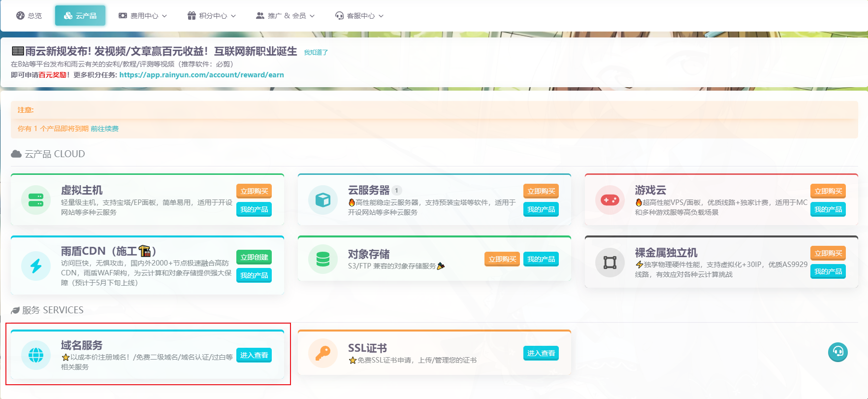This screenshot has height=399, width=868.
Task: Select the 云产品 tab
Action: click(x=80, y=16)
